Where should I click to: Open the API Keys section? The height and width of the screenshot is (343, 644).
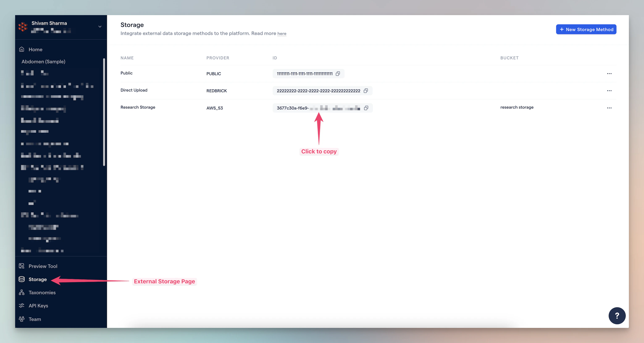coord(38,305)
